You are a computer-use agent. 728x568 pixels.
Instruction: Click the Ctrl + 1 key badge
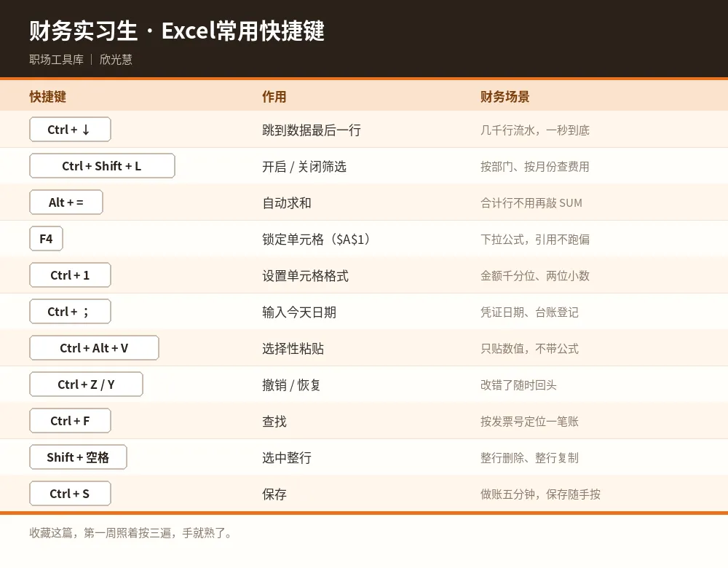coord(70,275)
